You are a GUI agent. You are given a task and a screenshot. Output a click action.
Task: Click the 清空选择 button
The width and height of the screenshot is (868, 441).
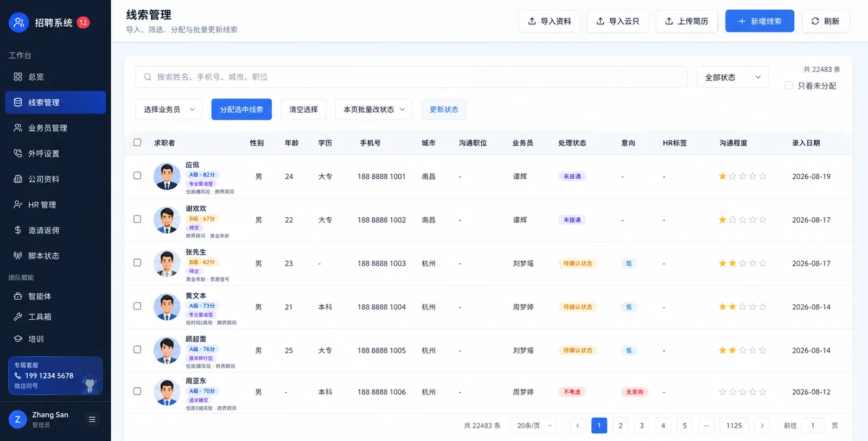303,109
